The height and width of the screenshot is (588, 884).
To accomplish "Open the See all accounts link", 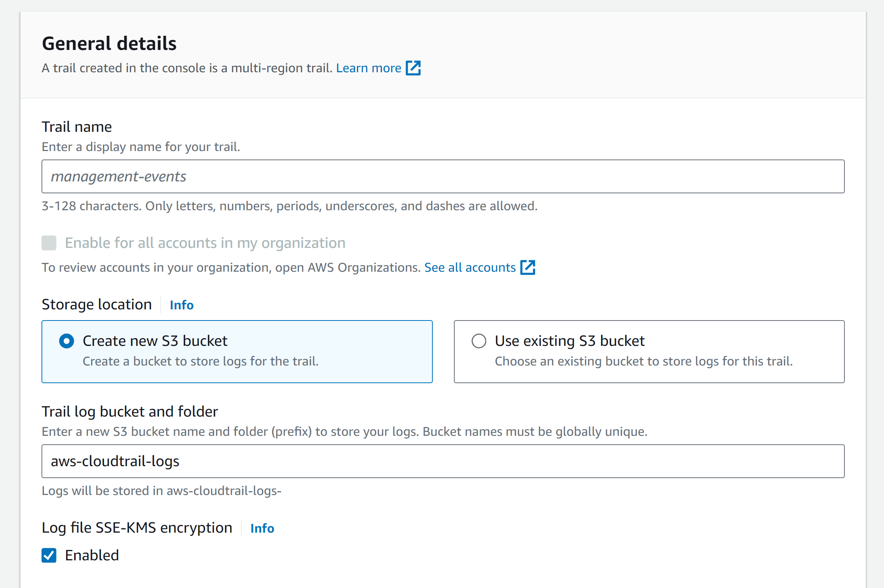I will click(x=470, y=267).
